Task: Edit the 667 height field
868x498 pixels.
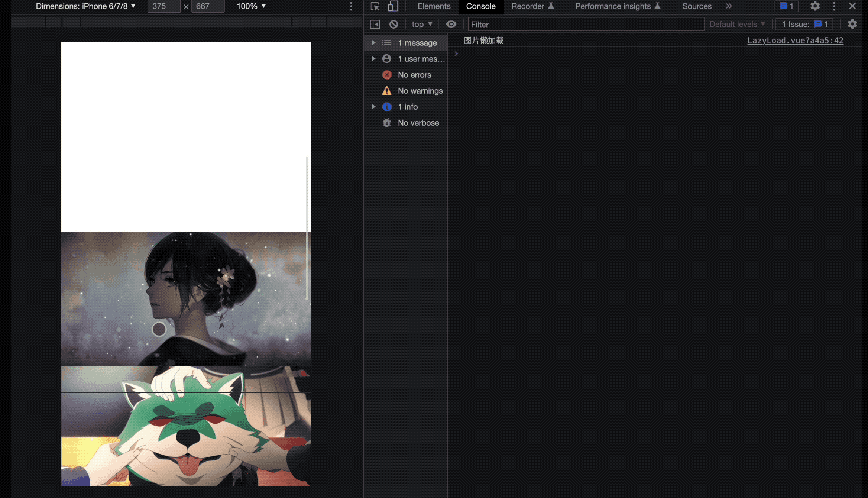Action: coord(208,6)
